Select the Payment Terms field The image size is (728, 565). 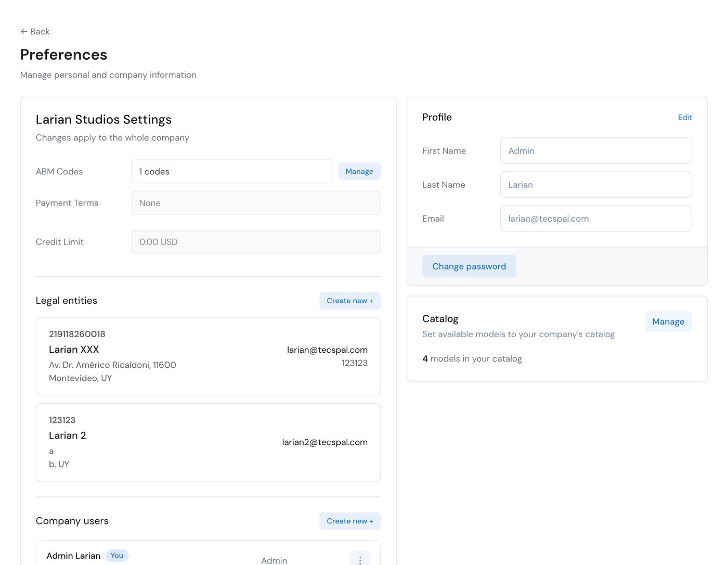pyautogui.click(x=256, y=203)
